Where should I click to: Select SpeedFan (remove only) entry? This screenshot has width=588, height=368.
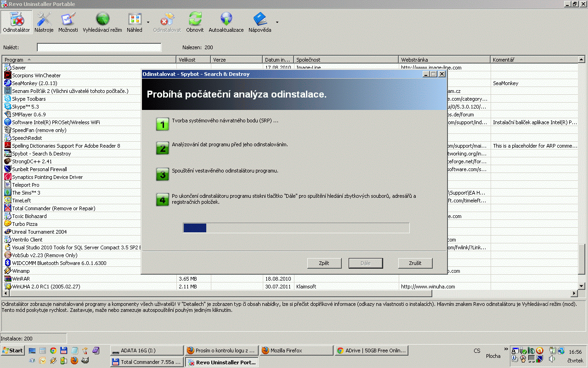tap(39, 130)
